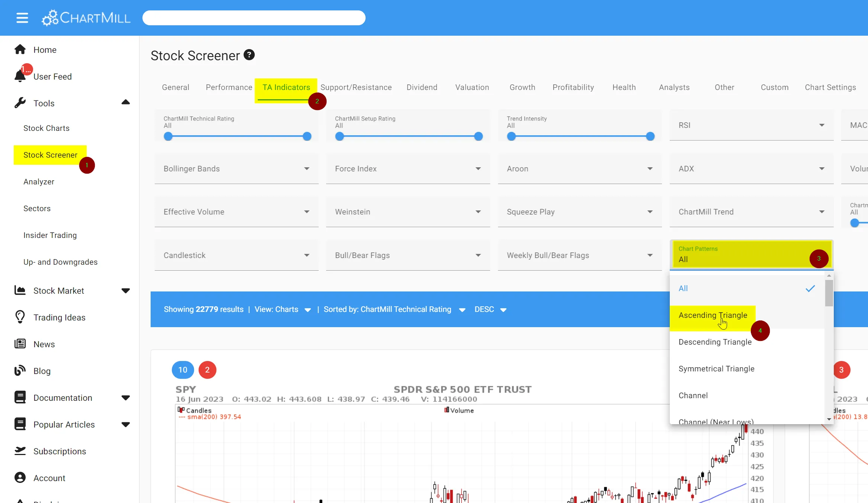Select Descending Triangle pattern option
868x503 pixels.
click(747, 342)
